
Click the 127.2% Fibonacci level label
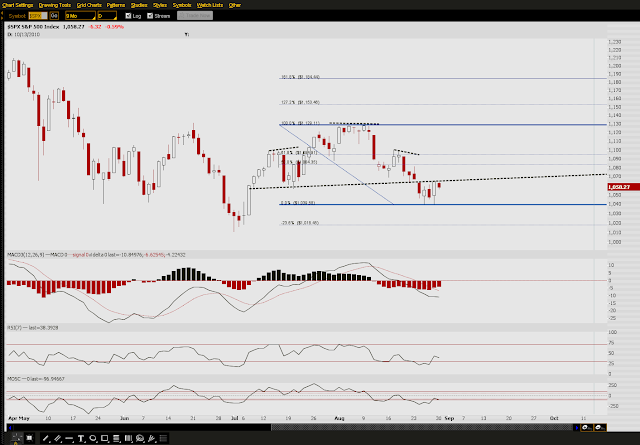click(x=300, y=102)
